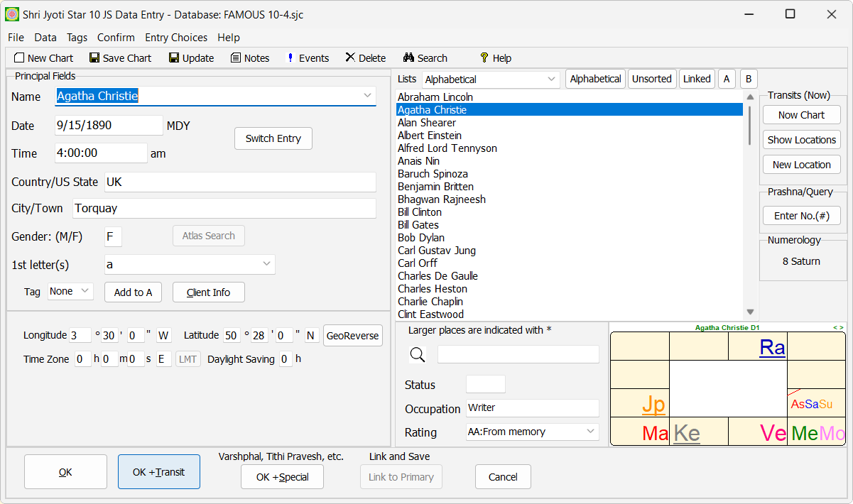This screenshot has width=853, height=504.
Task: Switch the list to Linked mode
Action: pos(697,79)
